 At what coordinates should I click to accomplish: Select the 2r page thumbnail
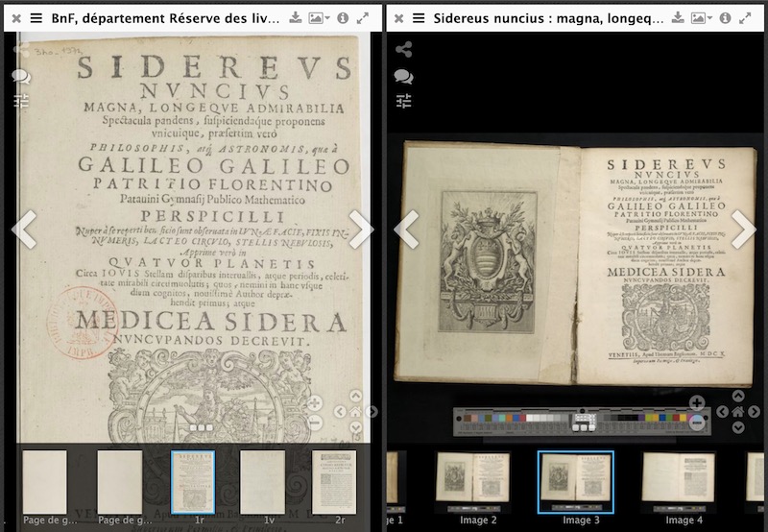click(x=334, y=482)
